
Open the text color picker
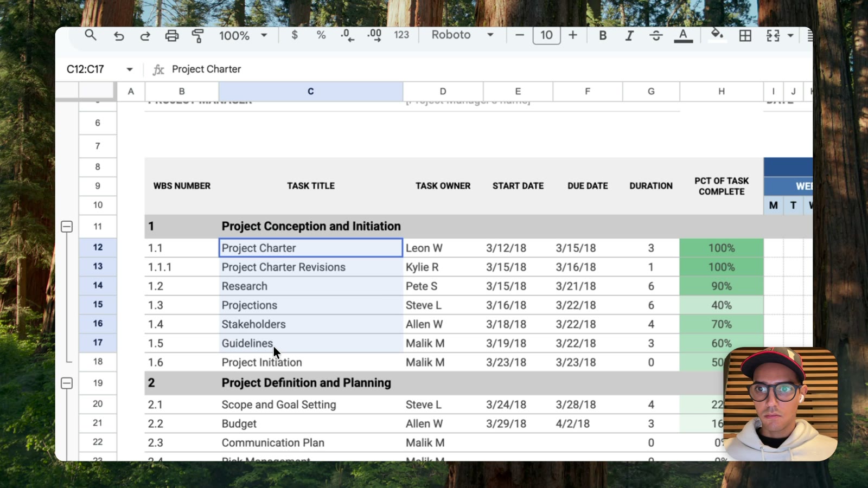[x=683, y=36]
